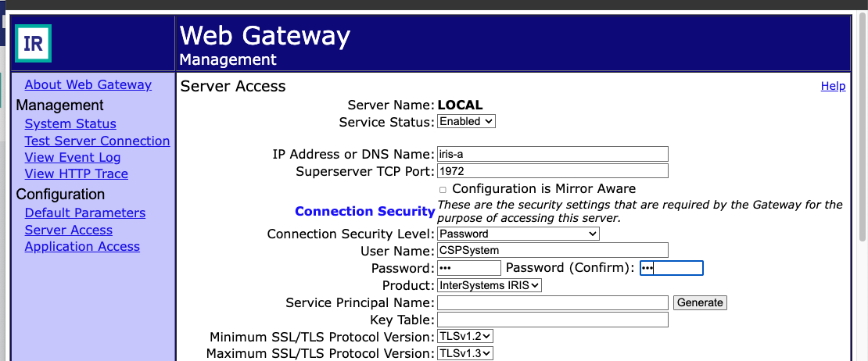Open View HTTP Trace link

tap(77, 173)
